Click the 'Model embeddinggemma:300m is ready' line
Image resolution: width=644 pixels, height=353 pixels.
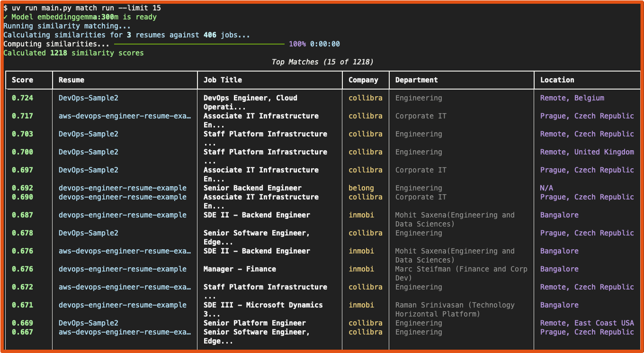coord(80,17)
